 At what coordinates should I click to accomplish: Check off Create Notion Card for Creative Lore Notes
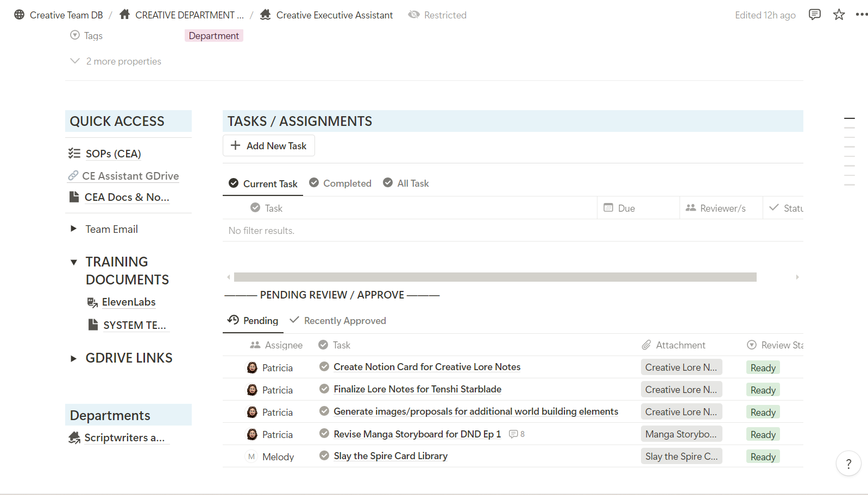click(x=324, y=366)
